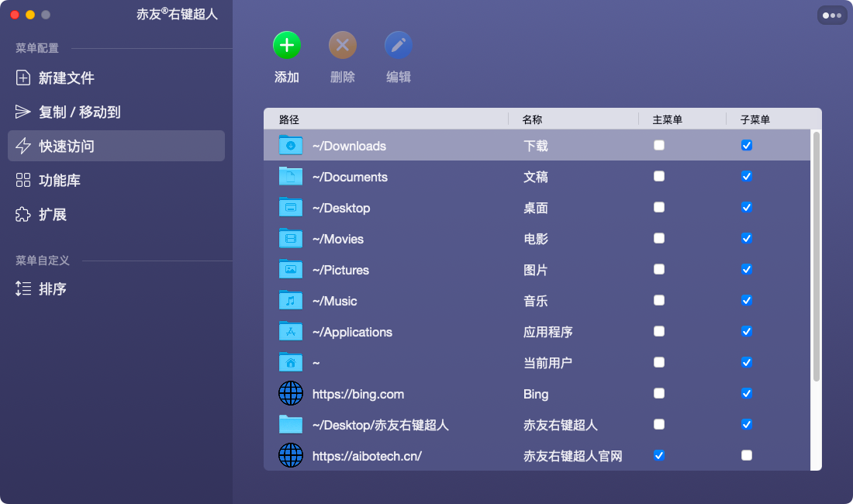Enable 主菜单 checkbox for ~/Documents
Screen dimensions: 853x504
(x=659, y=176)
